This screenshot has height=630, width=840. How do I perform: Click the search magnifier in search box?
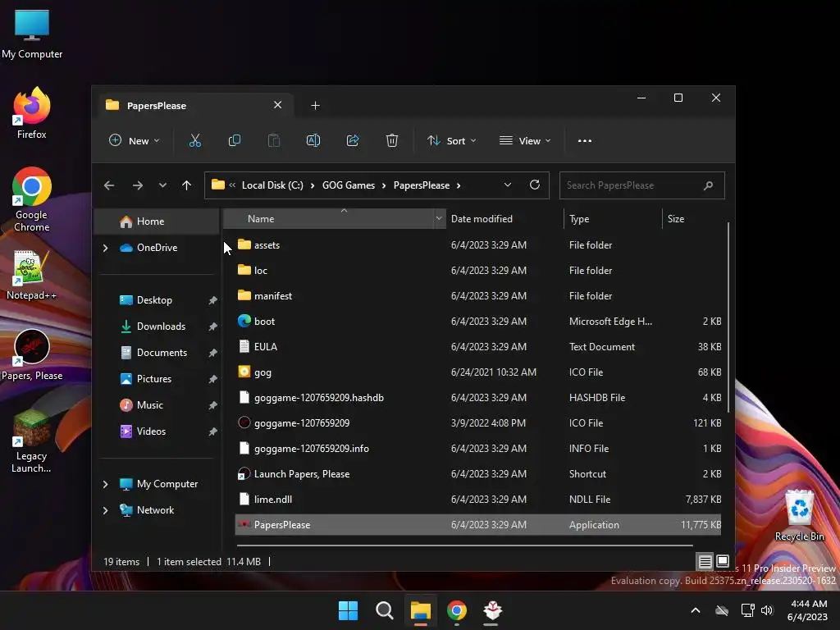coord(708,185)
